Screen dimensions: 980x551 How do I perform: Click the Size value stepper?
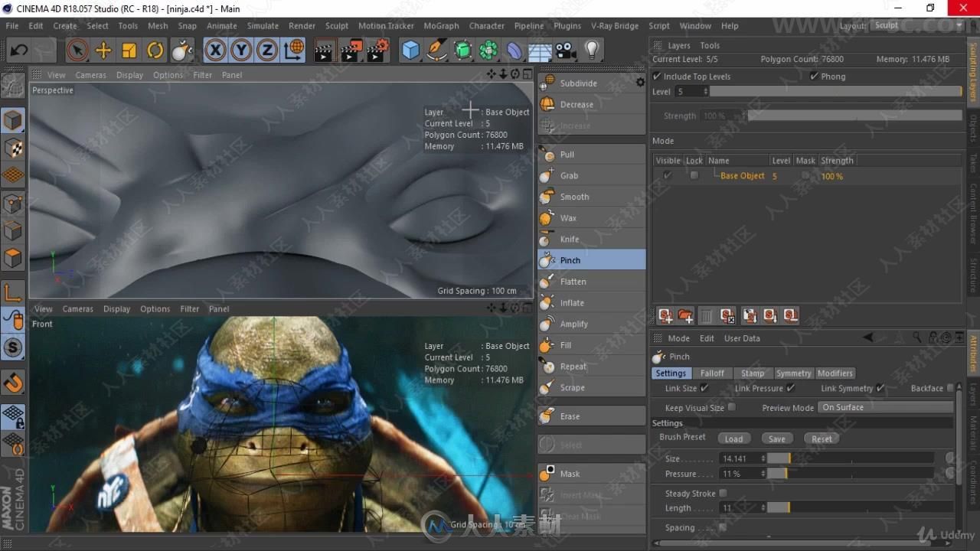763,458
